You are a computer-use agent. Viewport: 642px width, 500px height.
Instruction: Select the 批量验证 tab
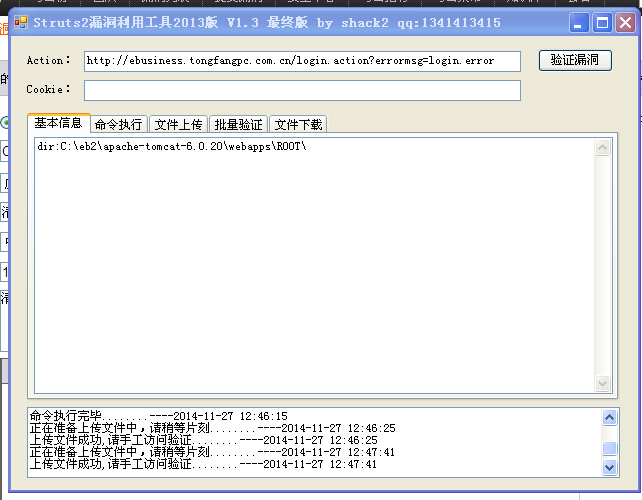[238, 124]
